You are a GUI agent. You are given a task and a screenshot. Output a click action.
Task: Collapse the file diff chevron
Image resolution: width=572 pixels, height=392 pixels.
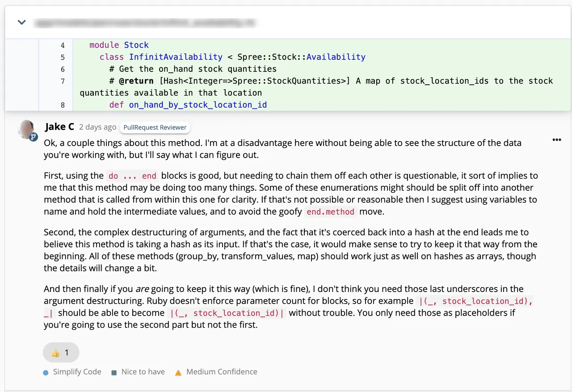pyautogui.click(x=21, y=22)
